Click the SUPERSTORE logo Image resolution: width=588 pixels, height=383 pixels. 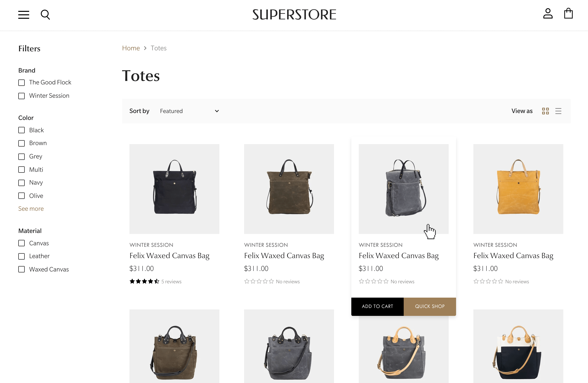coord(294,15)
